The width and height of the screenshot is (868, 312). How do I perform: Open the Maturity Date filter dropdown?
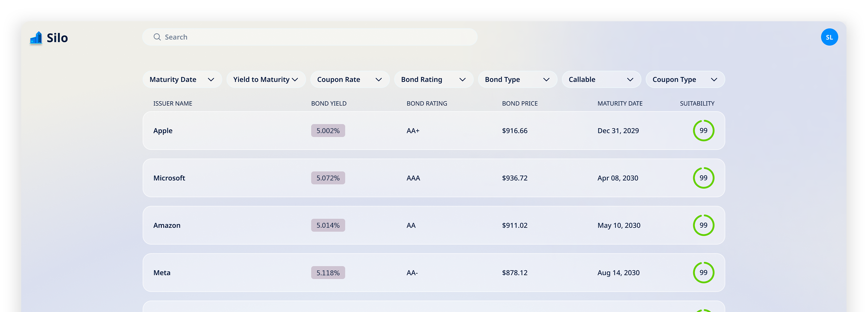pyautogui.click(x=182, y=80)
